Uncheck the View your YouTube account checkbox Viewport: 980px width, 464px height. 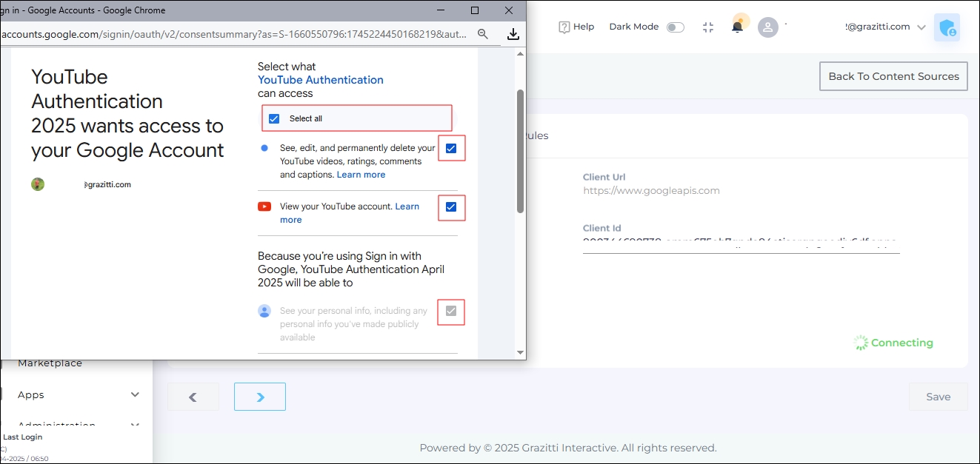451,207
